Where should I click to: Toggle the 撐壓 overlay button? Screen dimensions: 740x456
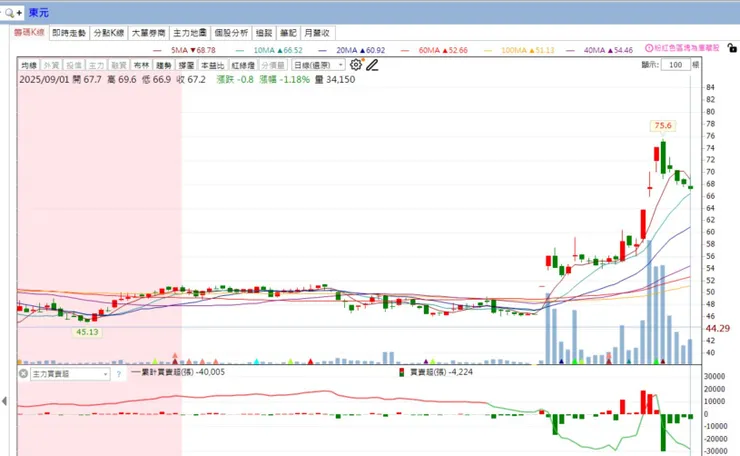pyautogui.click(x=186, y=65)
